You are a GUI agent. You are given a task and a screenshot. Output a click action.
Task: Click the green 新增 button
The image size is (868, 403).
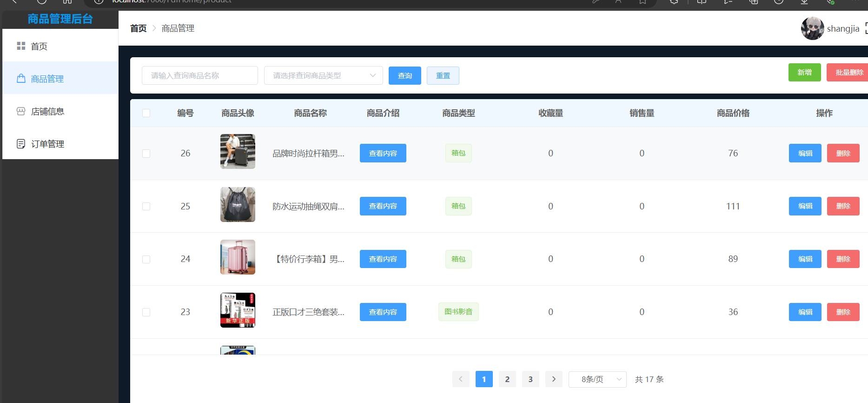(x=805, y=72)
